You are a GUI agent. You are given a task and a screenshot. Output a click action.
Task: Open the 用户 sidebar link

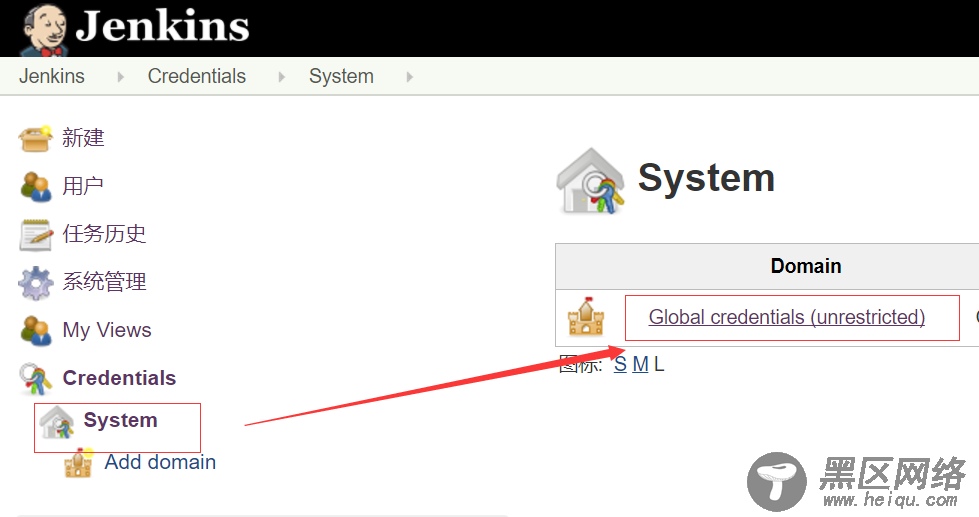click(x=83, y=186)
